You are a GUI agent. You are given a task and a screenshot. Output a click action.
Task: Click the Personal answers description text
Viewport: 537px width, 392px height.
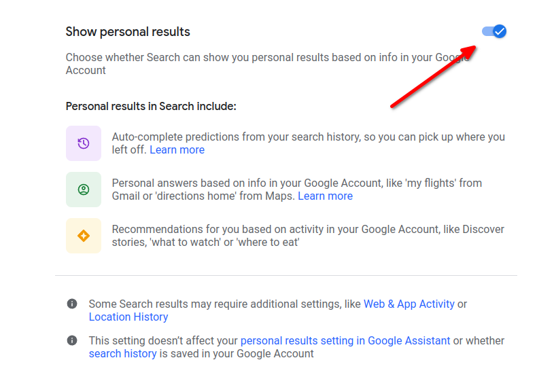click(x=297, y=190)
